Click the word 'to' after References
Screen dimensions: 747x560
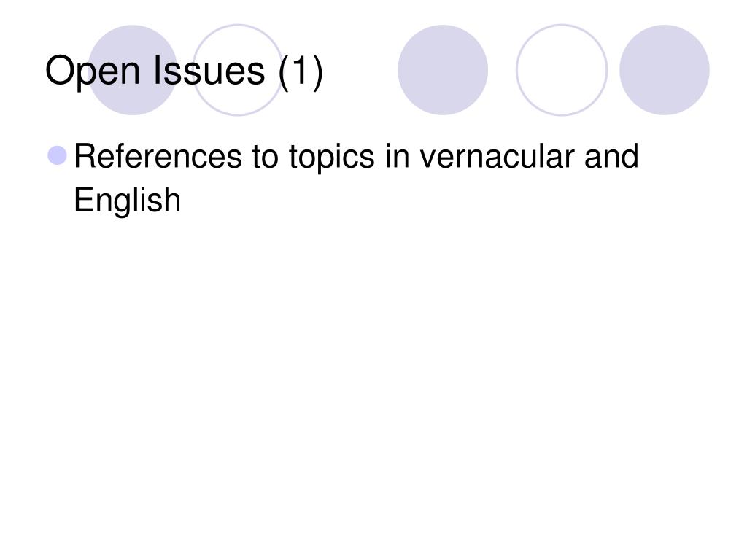click(266, 157)
